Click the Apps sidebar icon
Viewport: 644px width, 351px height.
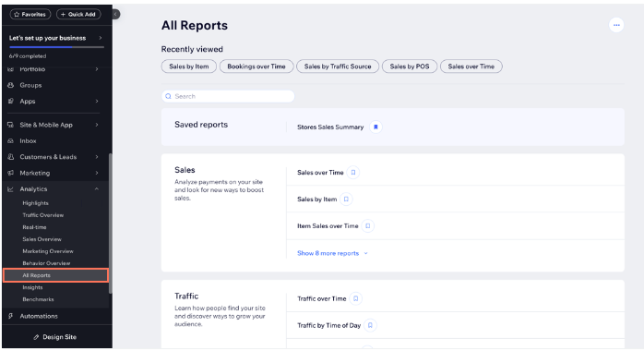click(x=11, y=101)
